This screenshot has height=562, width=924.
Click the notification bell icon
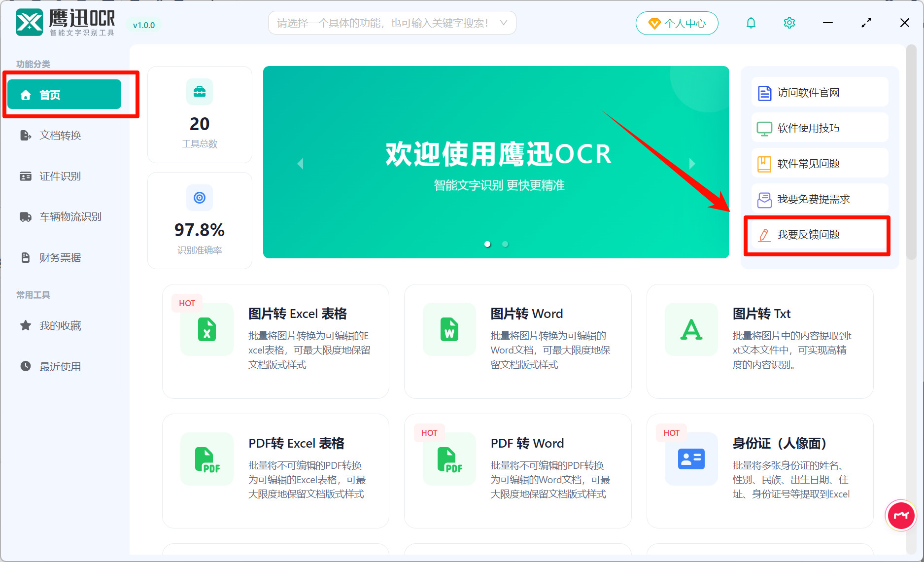pyautogui.click(x=751, y=23)
